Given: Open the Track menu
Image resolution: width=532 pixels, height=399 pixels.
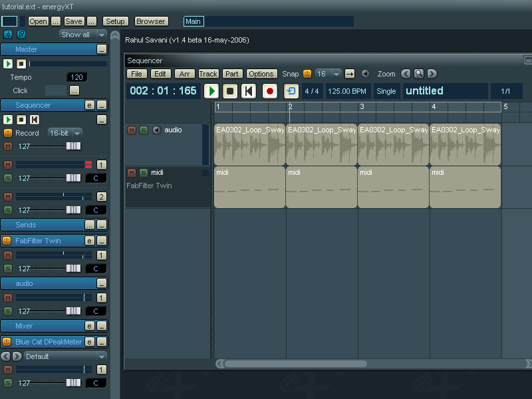Looking at the screenshot, I should coord(208,74).
